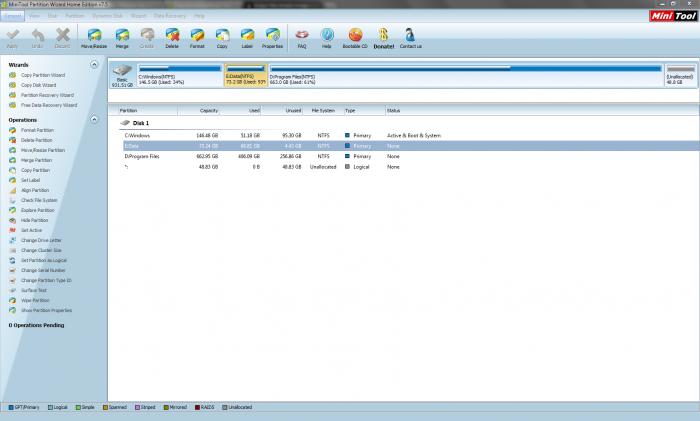This screenshot has height=421, width=700.
Task: Select the D:Program Files row in list
Action: point(411,156)
